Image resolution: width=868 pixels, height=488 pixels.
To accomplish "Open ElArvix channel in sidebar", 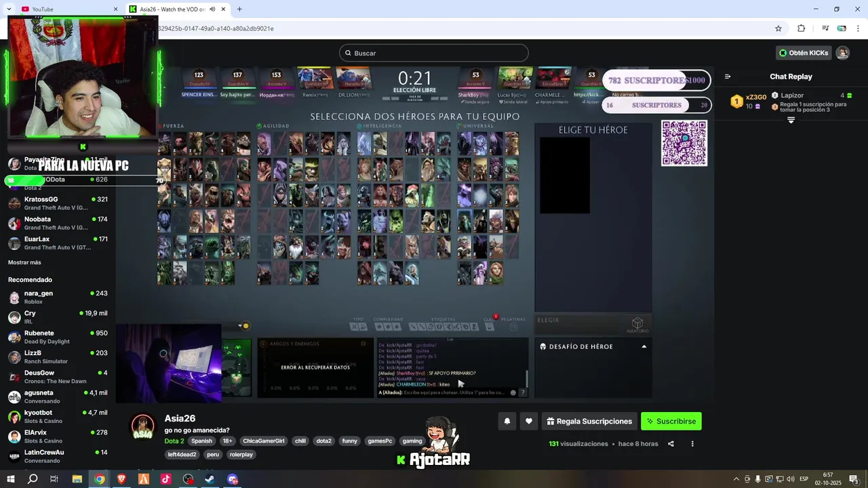I will (x=58, y=436).
